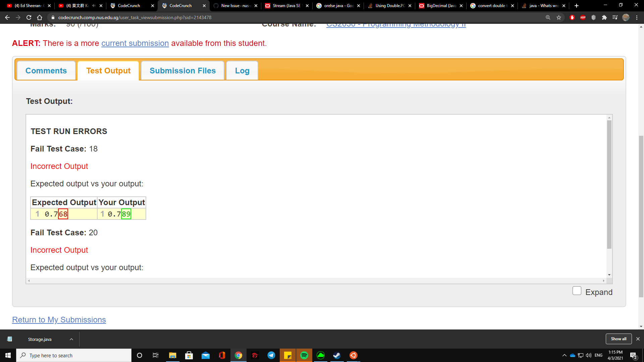Open the Chrome extensions puzzle icon
Viewport: 644px width, 362px height.
tap(604, 17)
